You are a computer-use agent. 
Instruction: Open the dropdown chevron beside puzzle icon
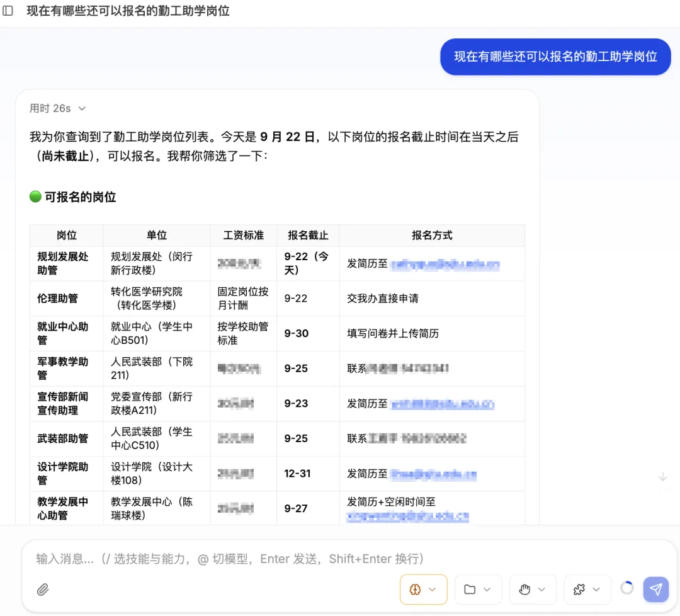point(596,590)
